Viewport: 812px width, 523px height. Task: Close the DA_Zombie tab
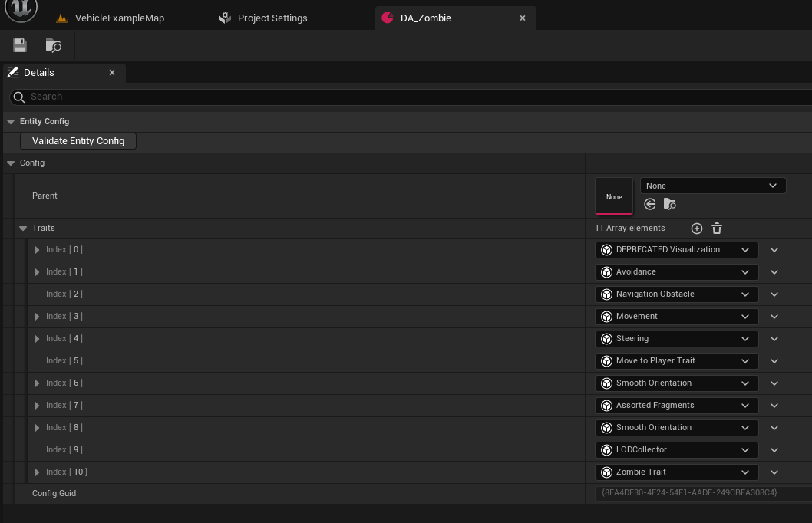523,18
